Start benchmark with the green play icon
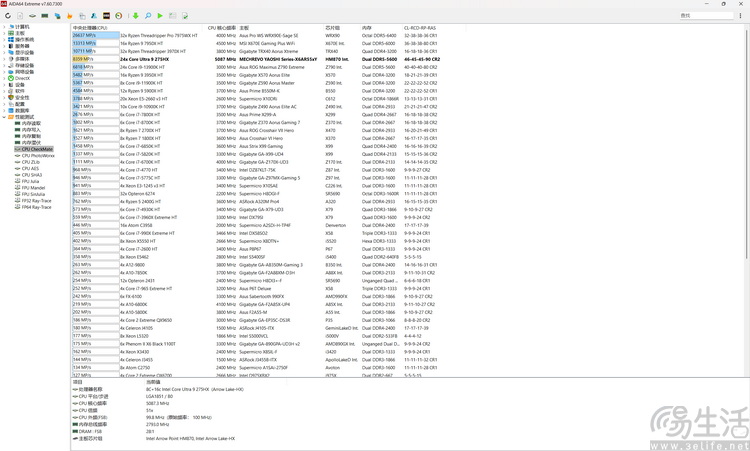The height and width of the screenshot is (451, 750). pyautogui.click(x=160, y=16)
